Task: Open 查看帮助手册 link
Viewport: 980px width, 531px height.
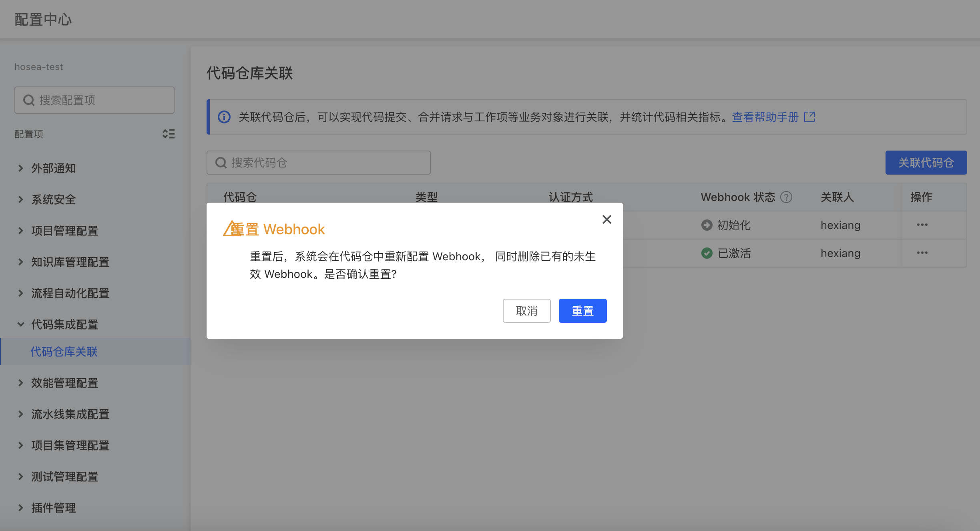Action: coord(765,117)
